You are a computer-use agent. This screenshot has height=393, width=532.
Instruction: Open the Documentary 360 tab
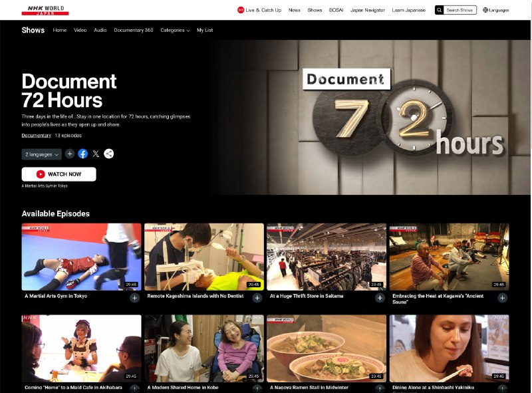134,30
